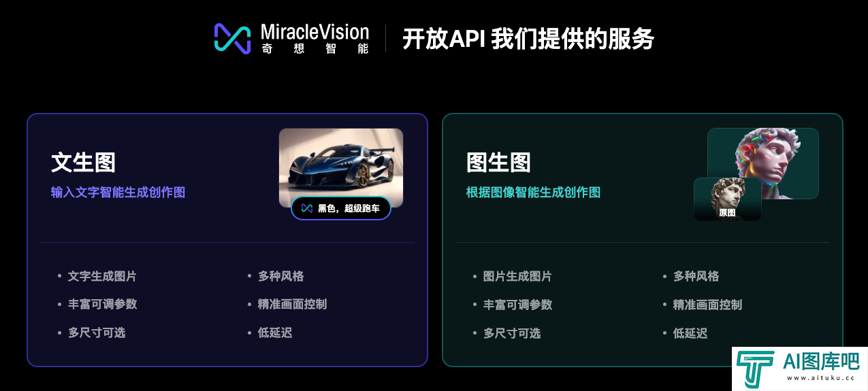Select 多尺寸可选 in the 文生图 card
Screen dimensions: 868x391
pos(96,333)
